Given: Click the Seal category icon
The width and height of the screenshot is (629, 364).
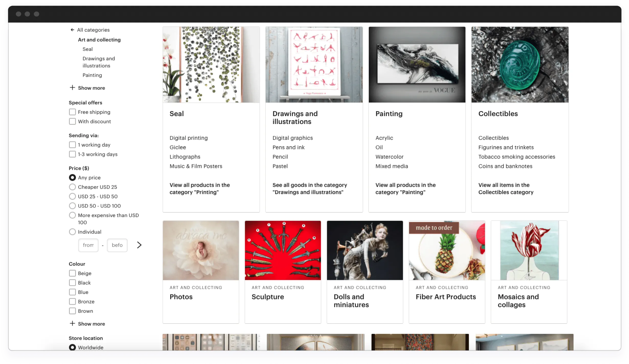Looking at the screenshot, I should tap(211, 64).
